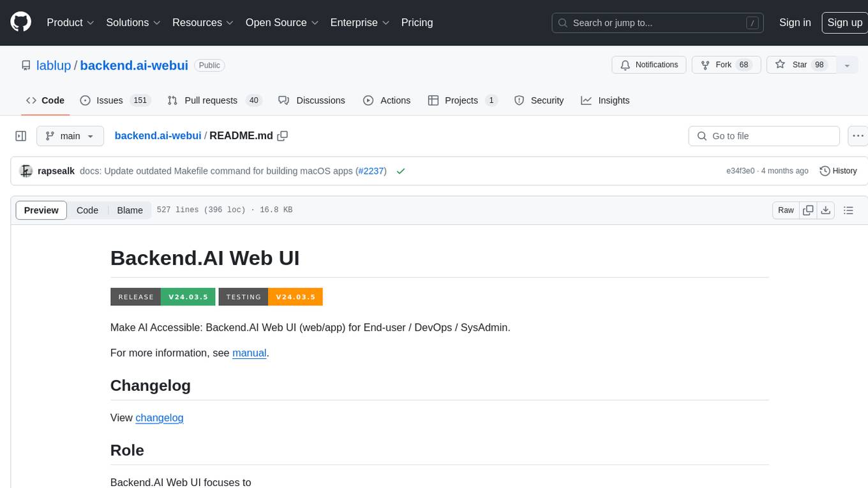Click the "Backend.AI Web UI" README title

[x=205, y=257]
